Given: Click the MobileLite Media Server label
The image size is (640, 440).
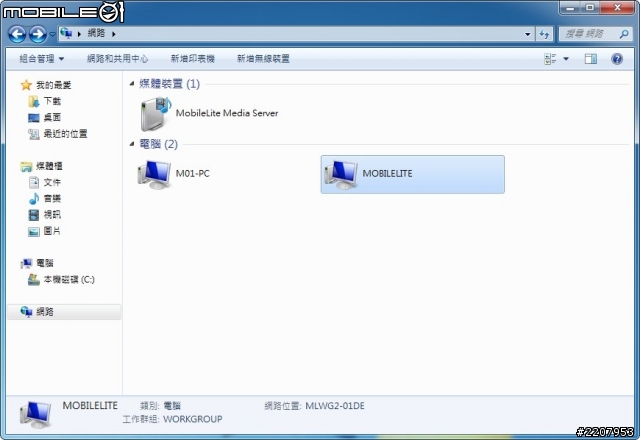Looking at the screenshot, I should pyautogui.click(x=227, y=113).
